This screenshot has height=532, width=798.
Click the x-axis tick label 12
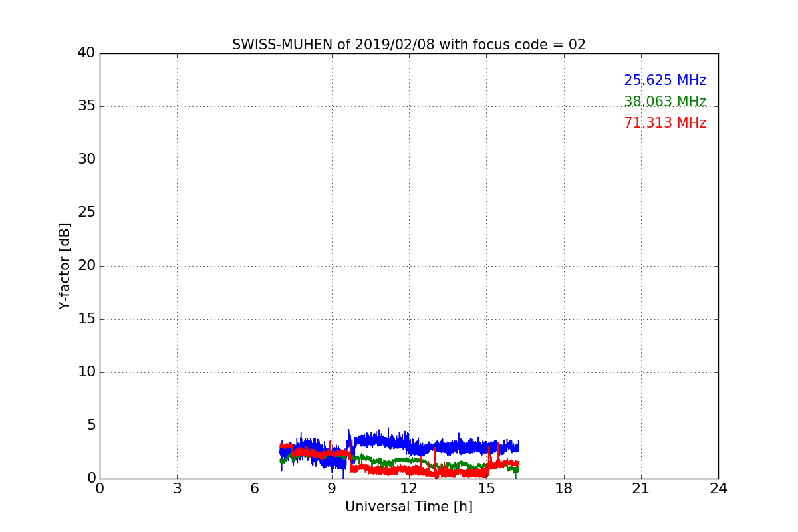tap(409, 489)
